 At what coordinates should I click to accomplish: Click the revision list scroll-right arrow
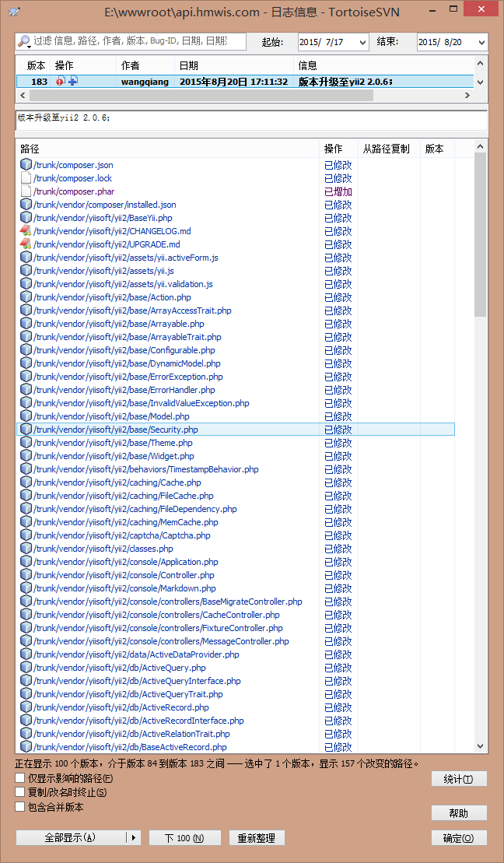[467, 95]
